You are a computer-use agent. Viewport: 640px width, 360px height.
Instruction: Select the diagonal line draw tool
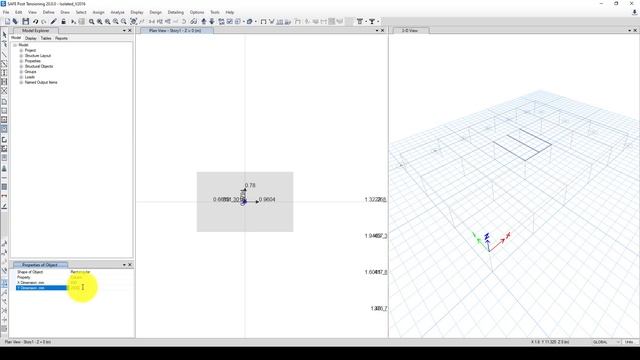pos(4,54)
